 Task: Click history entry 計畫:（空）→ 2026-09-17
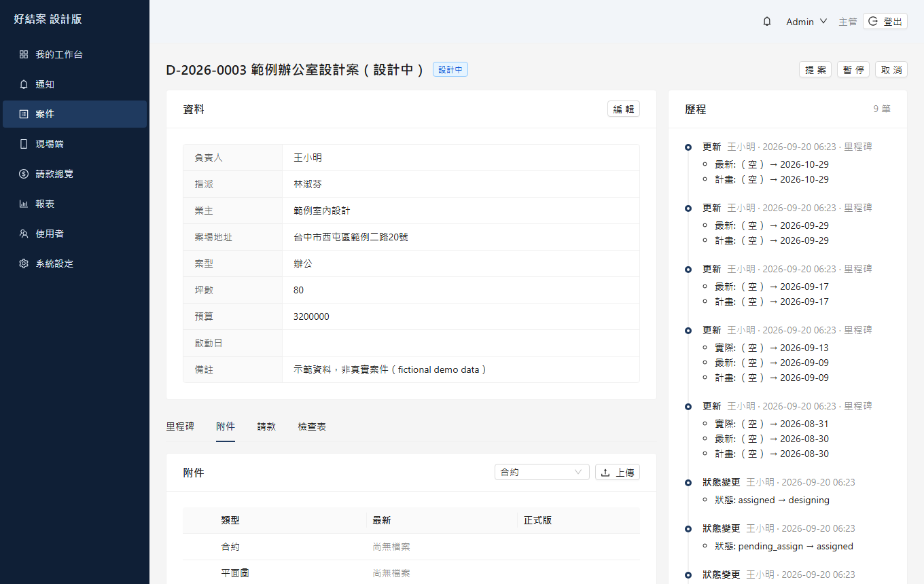coord(772,302)
